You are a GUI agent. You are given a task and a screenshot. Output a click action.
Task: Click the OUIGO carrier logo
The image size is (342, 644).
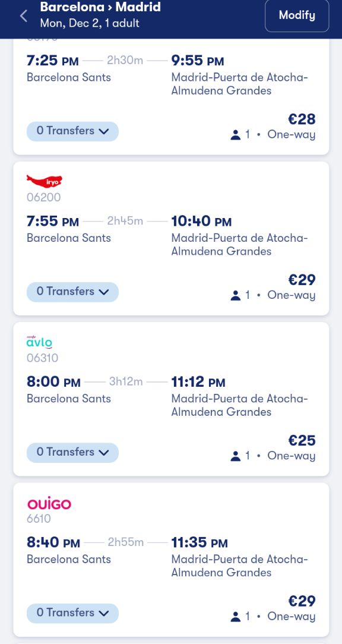tap(49, 504)
